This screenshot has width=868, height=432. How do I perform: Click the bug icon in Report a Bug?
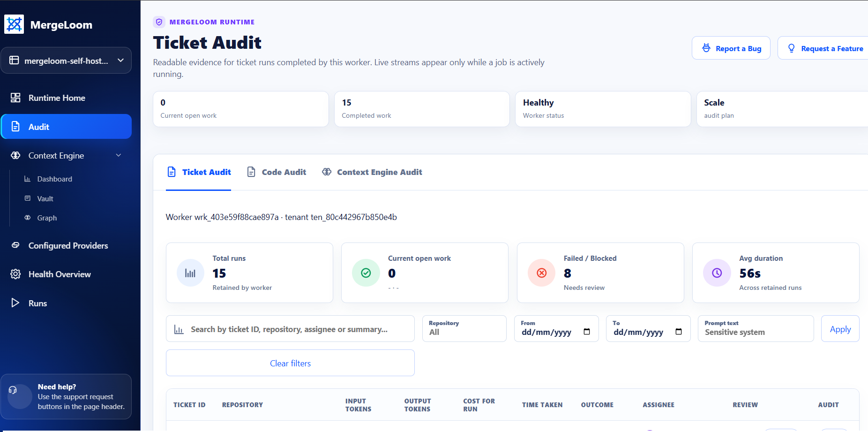(706, 48)
